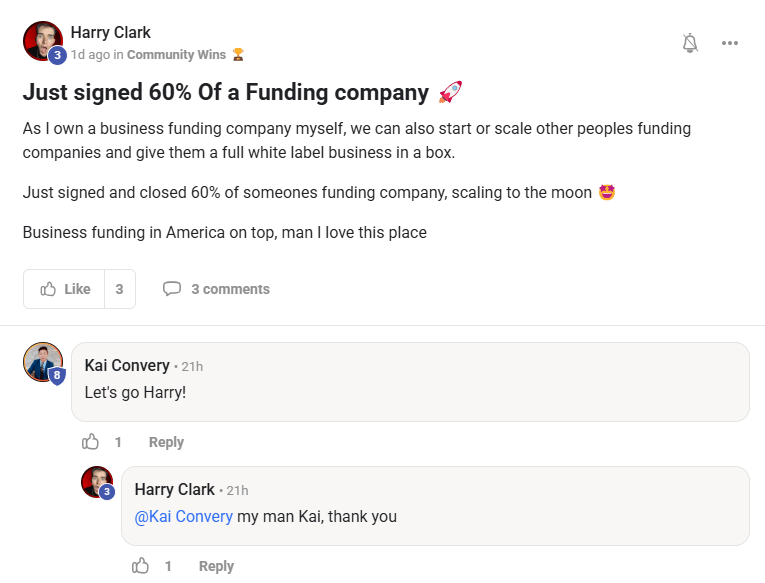Image resolution: width=765 pixels, height=583 pixels.
Task: Click the 3 comments speech bubble icon
Action: pos(172,289)
